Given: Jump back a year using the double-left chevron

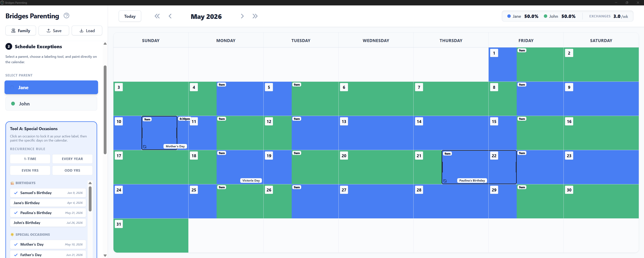Looking at the screenshot, I should (x=157, y=16).
